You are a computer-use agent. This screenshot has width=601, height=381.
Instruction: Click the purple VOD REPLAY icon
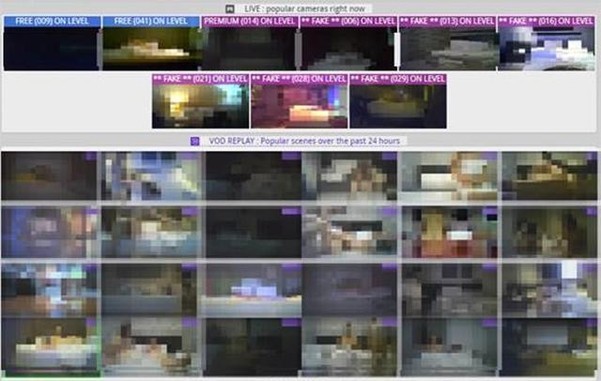pos(195,141)
